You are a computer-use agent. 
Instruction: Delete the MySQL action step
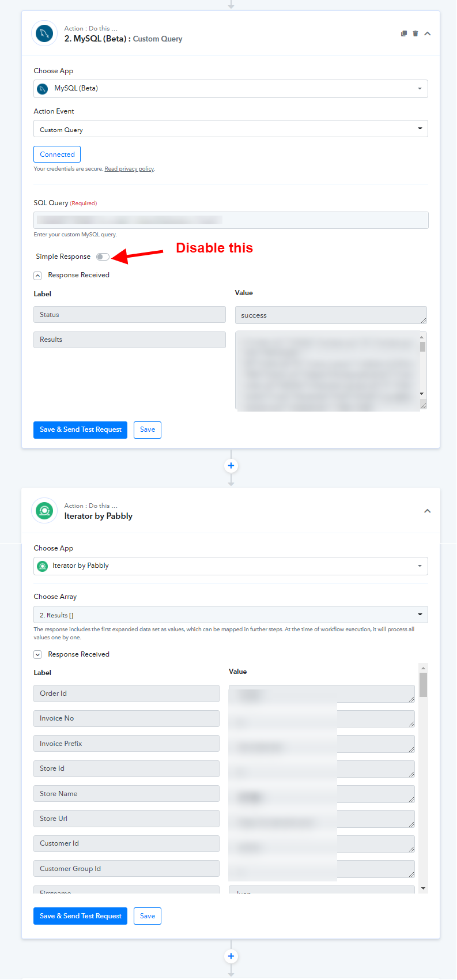coord(416,33)
